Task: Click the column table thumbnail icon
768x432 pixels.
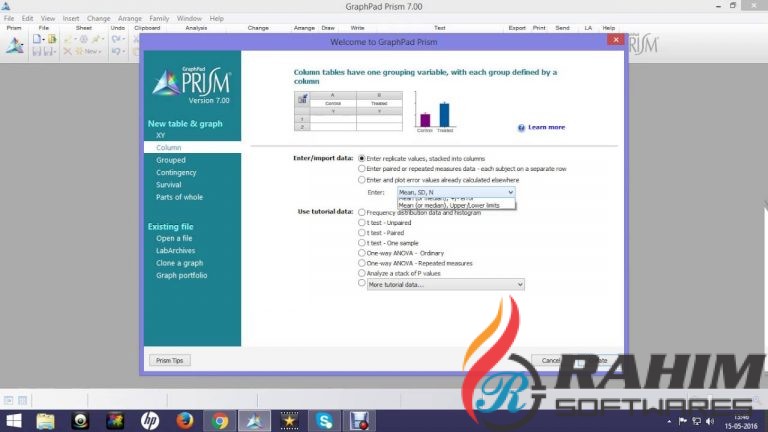Action: pyautogui.click(x=302, y=99)
